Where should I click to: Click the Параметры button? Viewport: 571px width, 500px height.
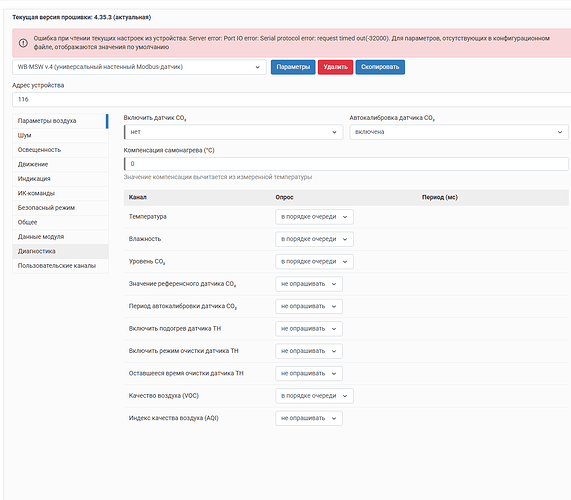click(x=293, y=67)
